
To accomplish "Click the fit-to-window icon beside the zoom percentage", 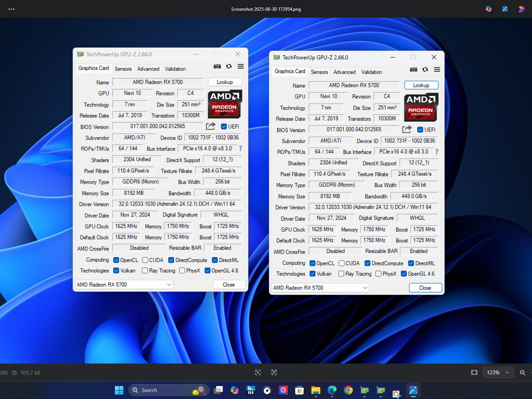I will pyautogui.click(x=474, y=373).
